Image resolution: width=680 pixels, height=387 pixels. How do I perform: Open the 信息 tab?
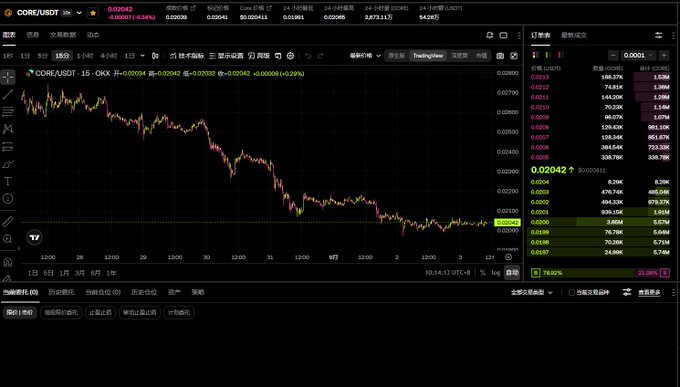pos(33,35)
